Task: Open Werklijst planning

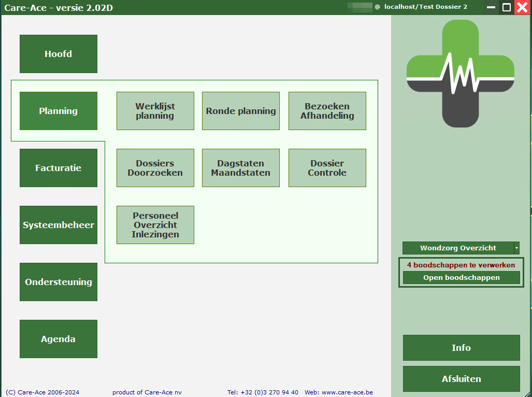Action: pyautogui.click(x=155, y=111)
